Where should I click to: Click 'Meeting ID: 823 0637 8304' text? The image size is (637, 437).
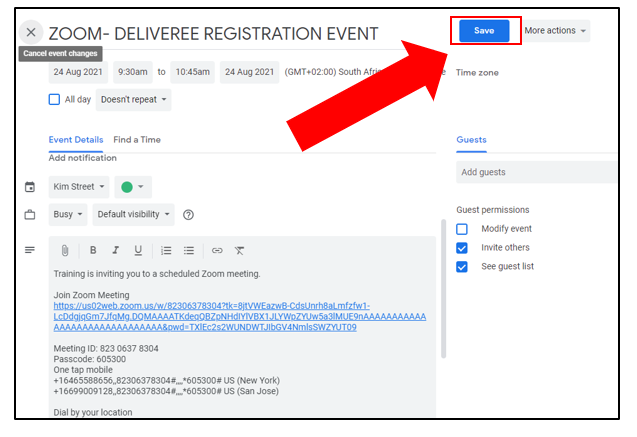tap(106, 348)
